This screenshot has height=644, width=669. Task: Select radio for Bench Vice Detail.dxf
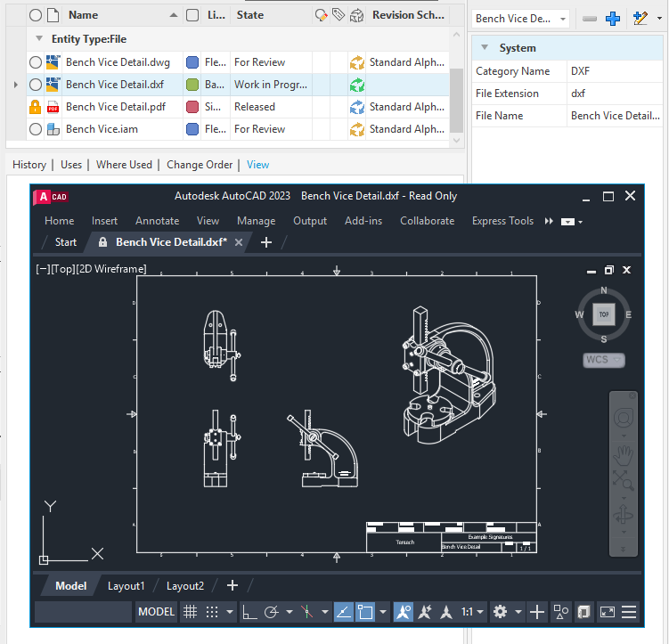click(x=36, y=85)
